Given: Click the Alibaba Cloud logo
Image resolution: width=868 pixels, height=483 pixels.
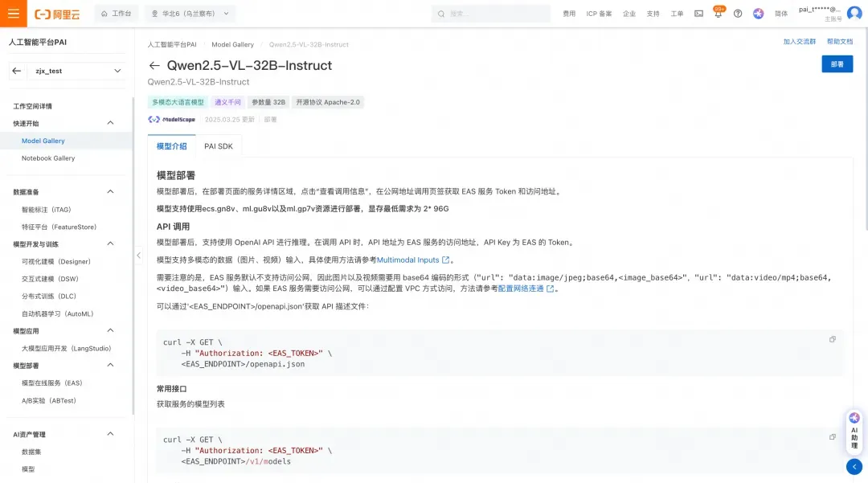Looking at the screenshot, I should pos(58,14).
